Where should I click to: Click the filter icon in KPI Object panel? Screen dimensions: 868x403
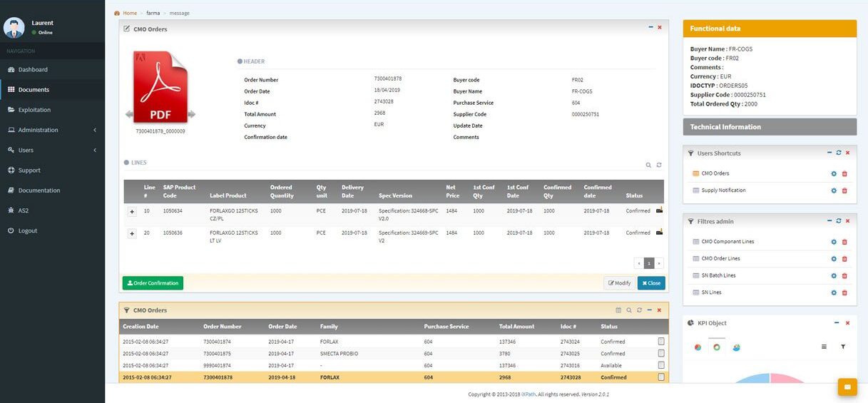843,347
